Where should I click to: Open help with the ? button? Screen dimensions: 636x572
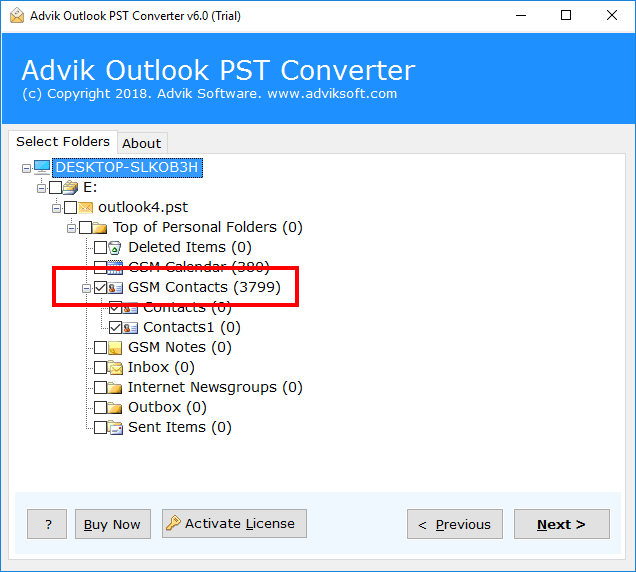[47, 524]
